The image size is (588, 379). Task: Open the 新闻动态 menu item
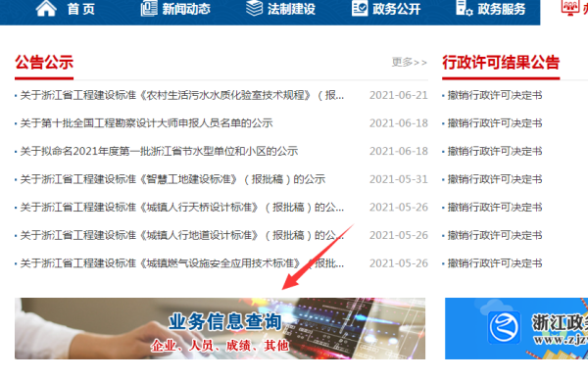point(186,9)
